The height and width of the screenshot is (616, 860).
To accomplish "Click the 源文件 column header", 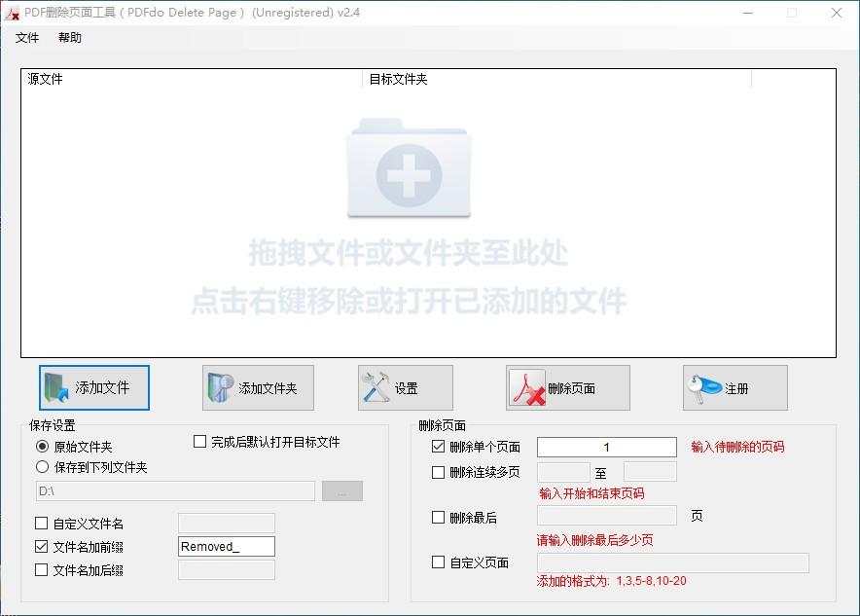I will (192, 79).
